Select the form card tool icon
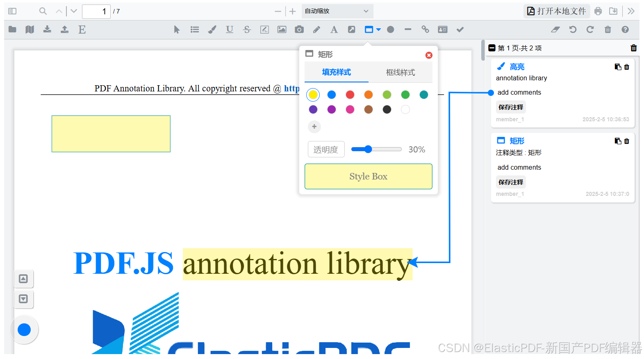Image resolution: width=644 pixels, height=359 pixels. [443, 30]
